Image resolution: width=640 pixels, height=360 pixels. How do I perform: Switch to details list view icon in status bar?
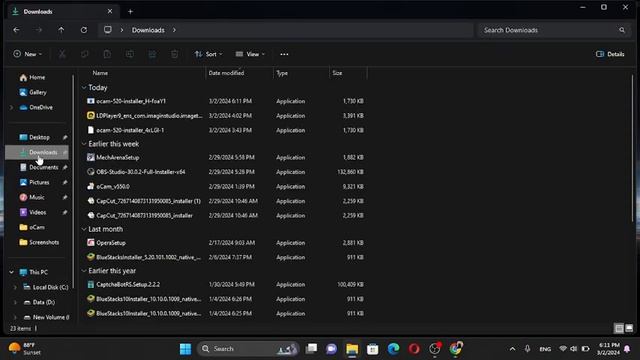[619, 328]
